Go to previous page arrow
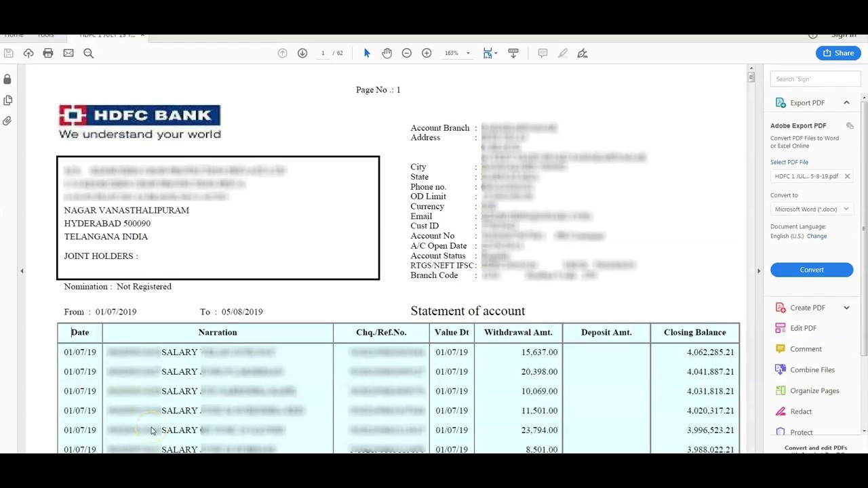868x488 pixels. [283, 53]
